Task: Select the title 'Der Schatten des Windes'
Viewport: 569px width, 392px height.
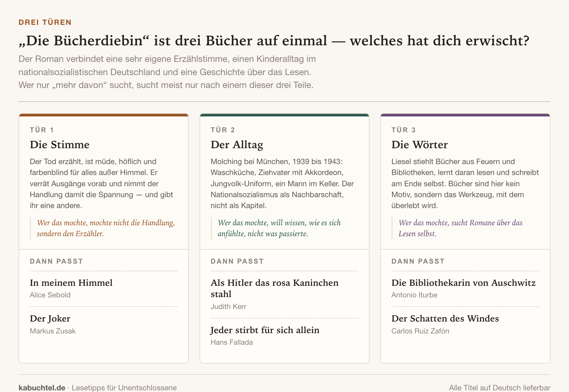Action: [445, 318]
